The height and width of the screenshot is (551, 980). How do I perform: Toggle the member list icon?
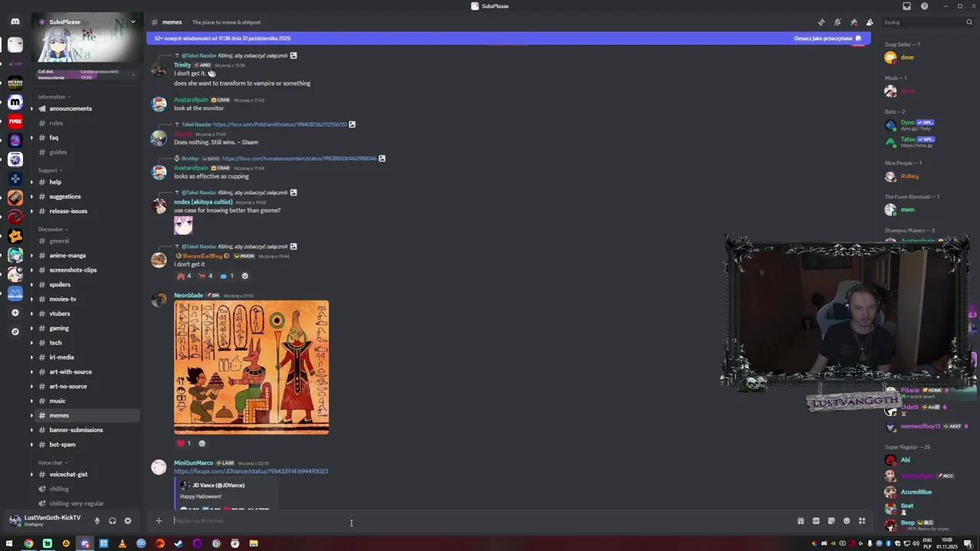870,22
